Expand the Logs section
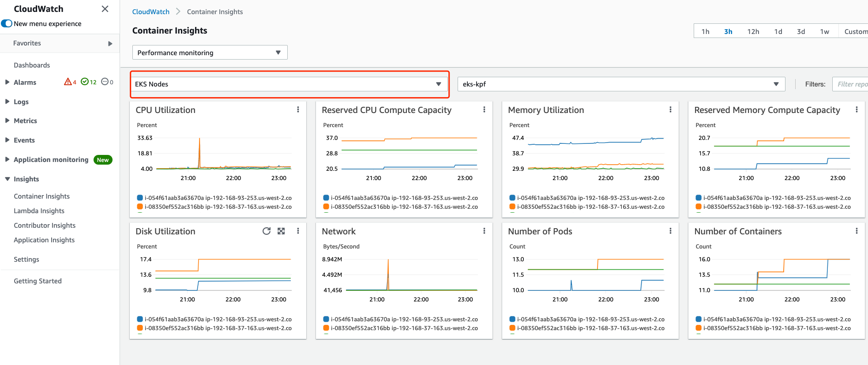Image resolution: width=868 pixels, height=365 pixels. pyautogui.click(x=7, y=102)
